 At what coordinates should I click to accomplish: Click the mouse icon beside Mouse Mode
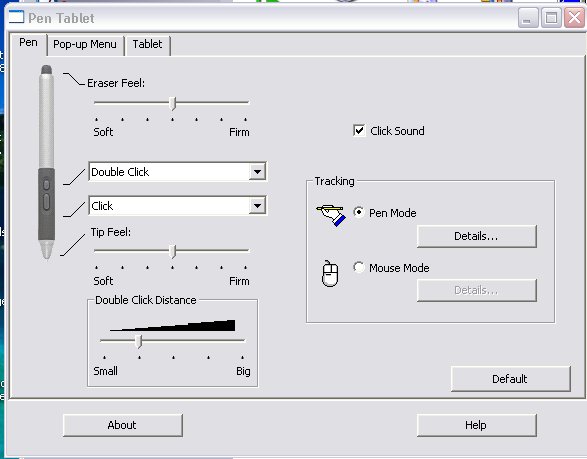click(x=330, y=274)
